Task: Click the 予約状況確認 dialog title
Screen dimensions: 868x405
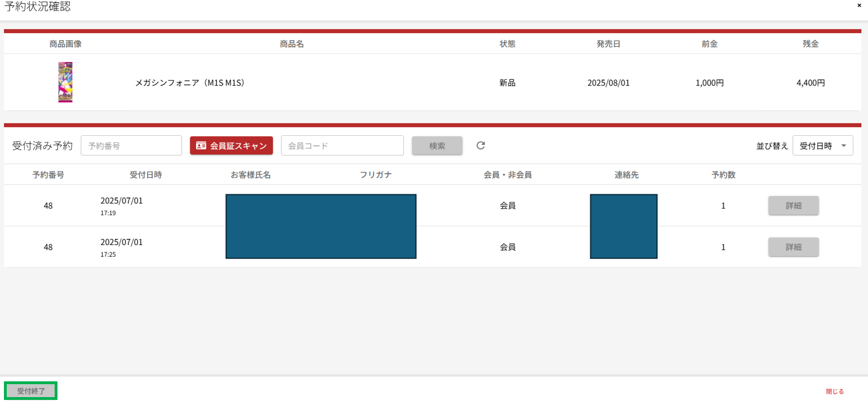Action: [x=38, y=7]
